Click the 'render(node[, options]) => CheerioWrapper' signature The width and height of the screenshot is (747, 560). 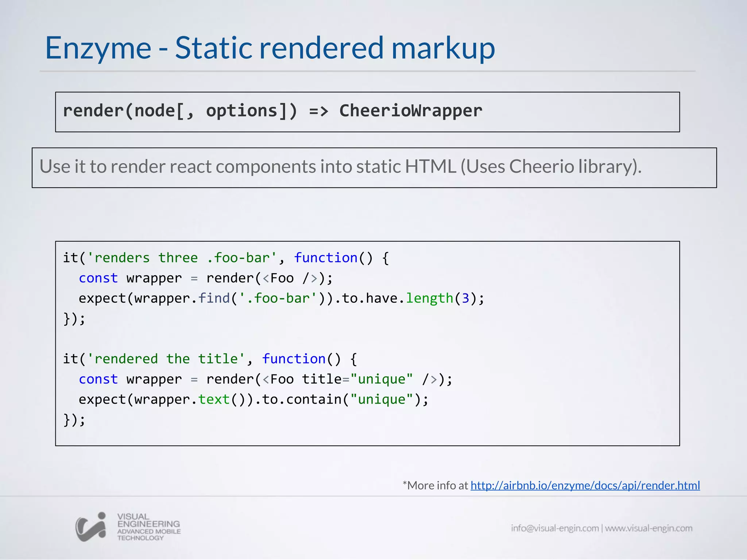point(272,111)
